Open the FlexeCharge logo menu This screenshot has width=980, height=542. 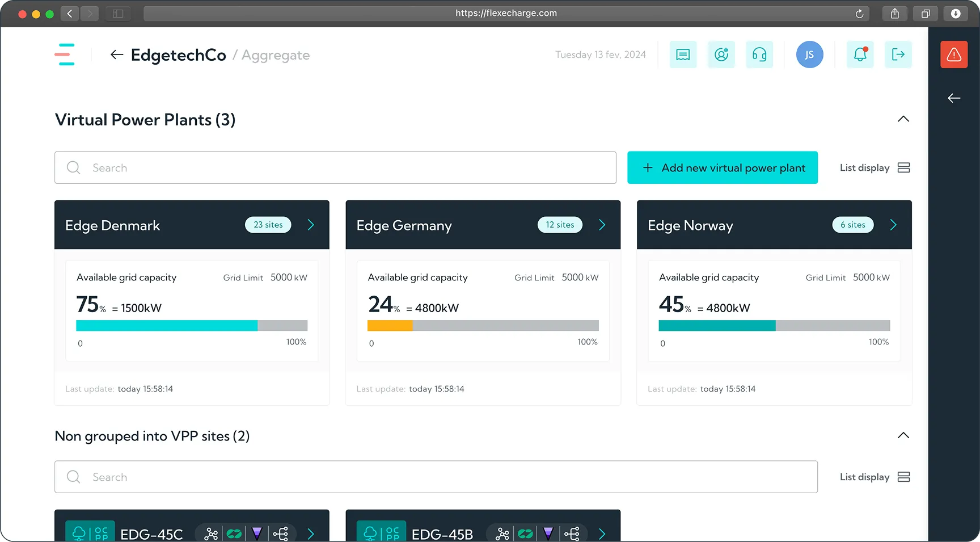[x=65, y=54]
